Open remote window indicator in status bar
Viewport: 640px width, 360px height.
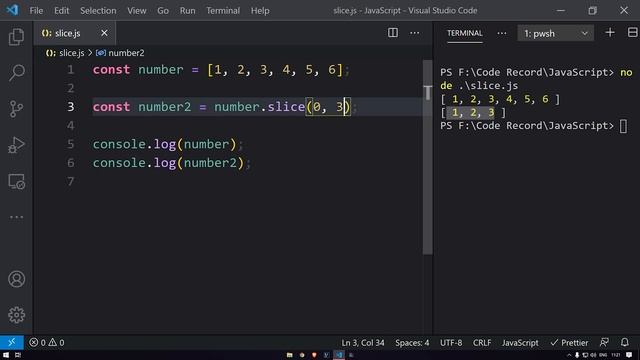pos(11,342)
